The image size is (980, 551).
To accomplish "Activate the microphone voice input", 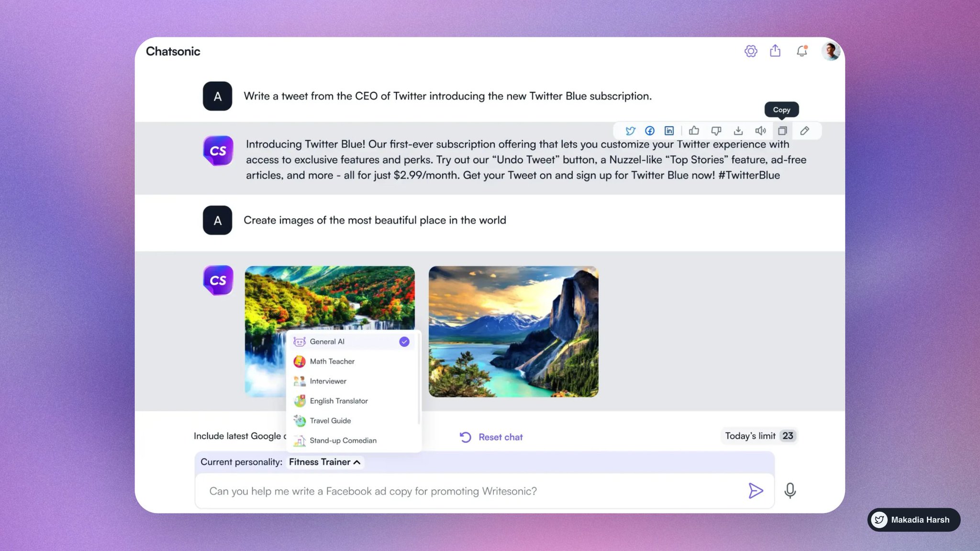I will coord(790,491).
